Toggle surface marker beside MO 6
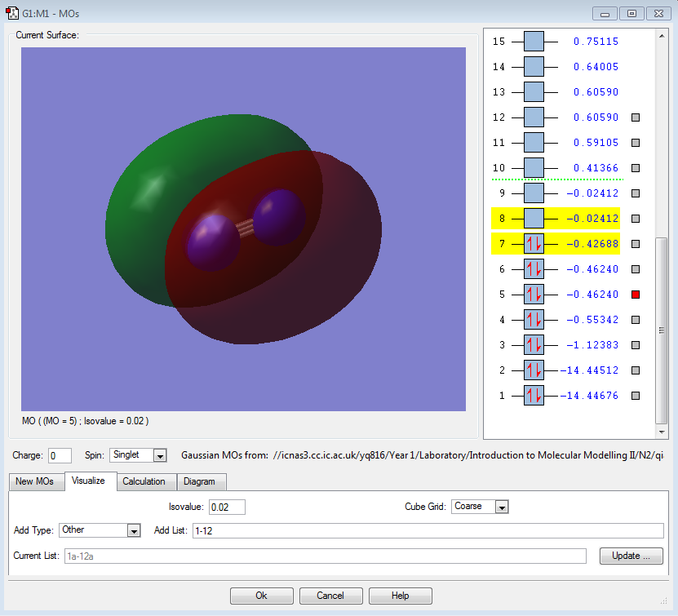 pos(636,269)
